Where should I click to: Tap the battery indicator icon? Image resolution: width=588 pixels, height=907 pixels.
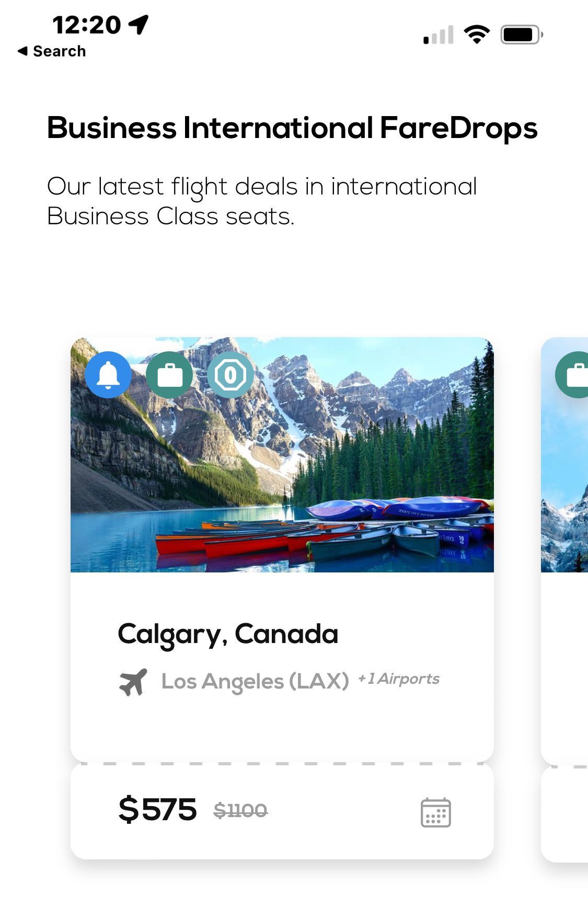(x=521, y=35)
